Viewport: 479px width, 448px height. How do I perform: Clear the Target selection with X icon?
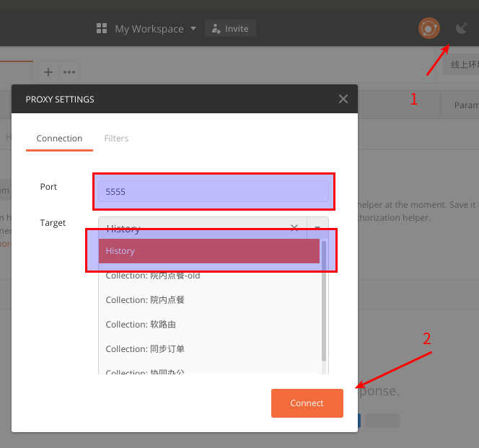(x=294, y=227)
